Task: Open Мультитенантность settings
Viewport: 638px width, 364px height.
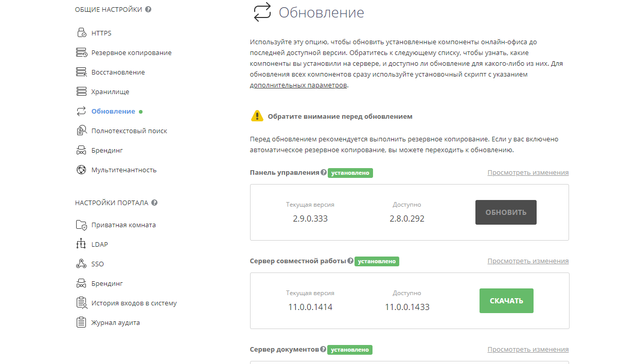Action: [x=124, y=170]
